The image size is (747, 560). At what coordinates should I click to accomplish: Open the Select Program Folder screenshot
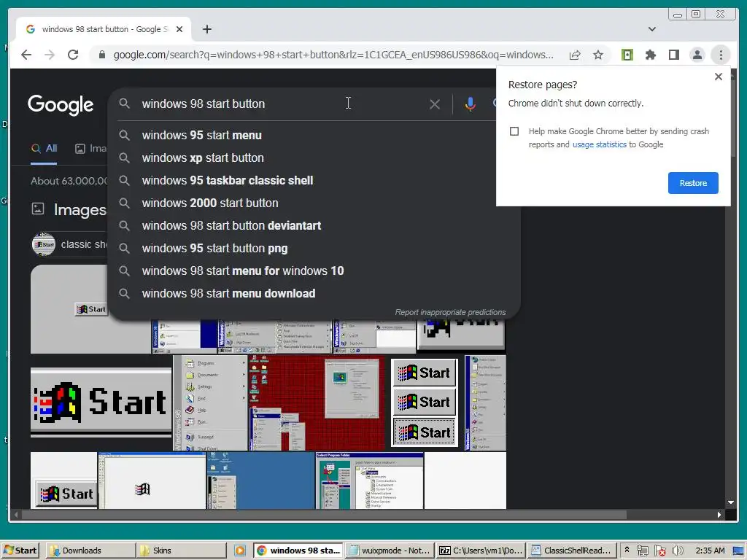369,481
